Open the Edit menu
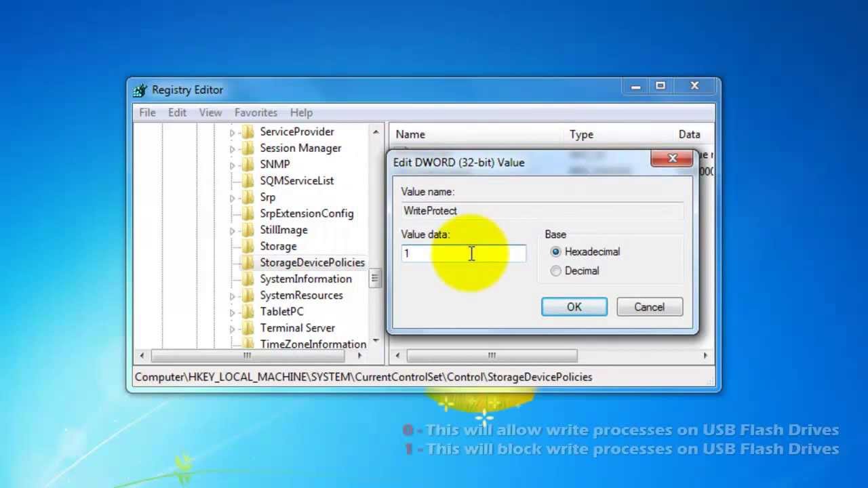The width and height of the screenshot is (868, 488). 177,113
